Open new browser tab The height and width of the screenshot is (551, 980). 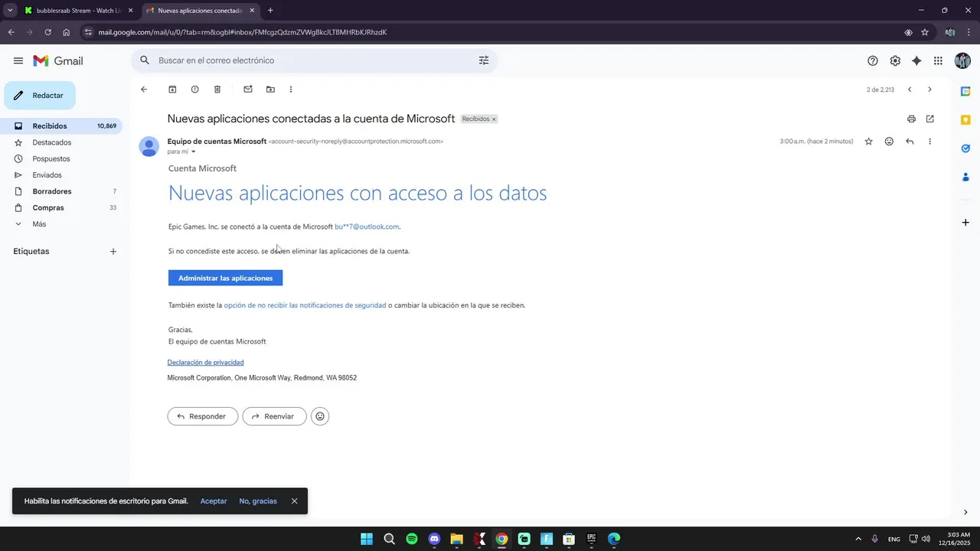click(x=270, y=11)
